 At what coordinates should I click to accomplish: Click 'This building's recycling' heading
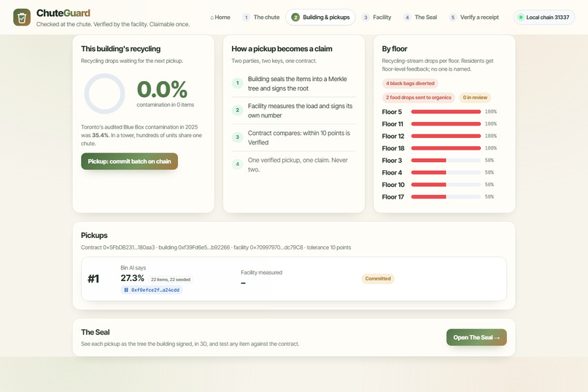121,49
